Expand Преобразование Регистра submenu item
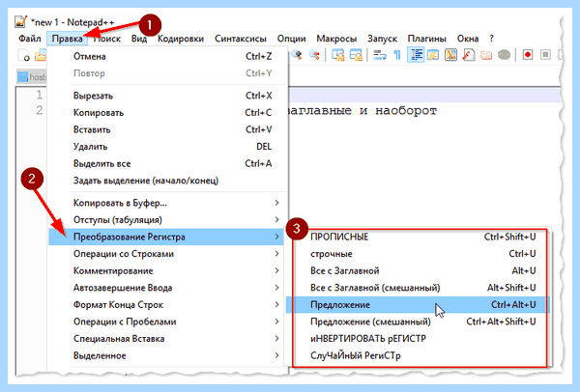The height and width of the screenshot is (392, 580). pos(166,237)
